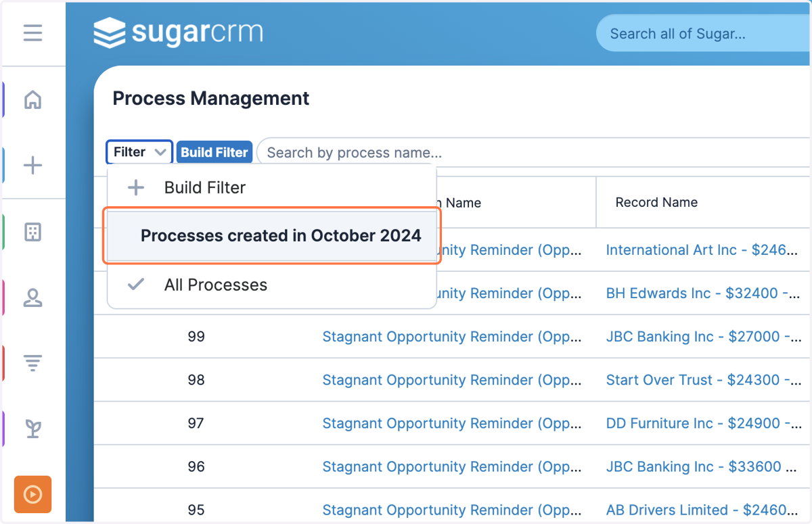Screen dimensions: 812x524
Task: Open the sprout icon in sidebar
Action: coord(32,428)
